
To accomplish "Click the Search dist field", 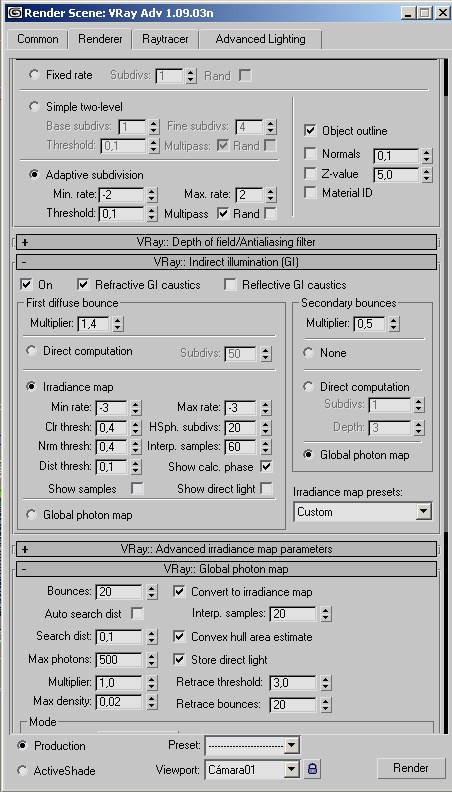I will (x=120, y=637).
